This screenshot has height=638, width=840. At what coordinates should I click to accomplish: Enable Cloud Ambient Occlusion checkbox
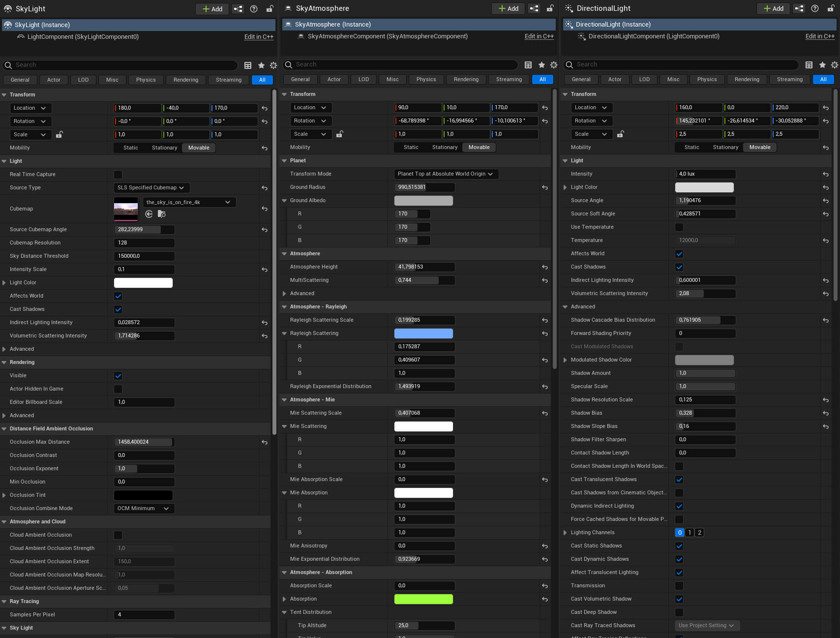click(x=118, y=535)
